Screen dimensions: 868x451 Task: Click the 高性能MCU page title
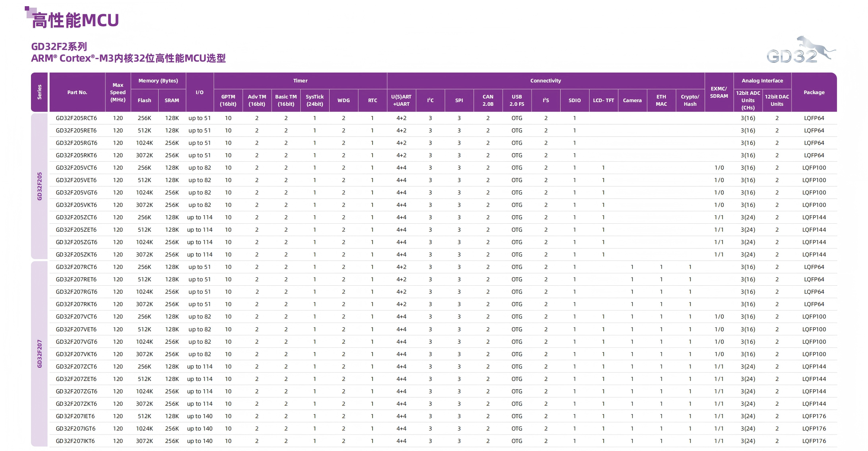coord(75,20)
